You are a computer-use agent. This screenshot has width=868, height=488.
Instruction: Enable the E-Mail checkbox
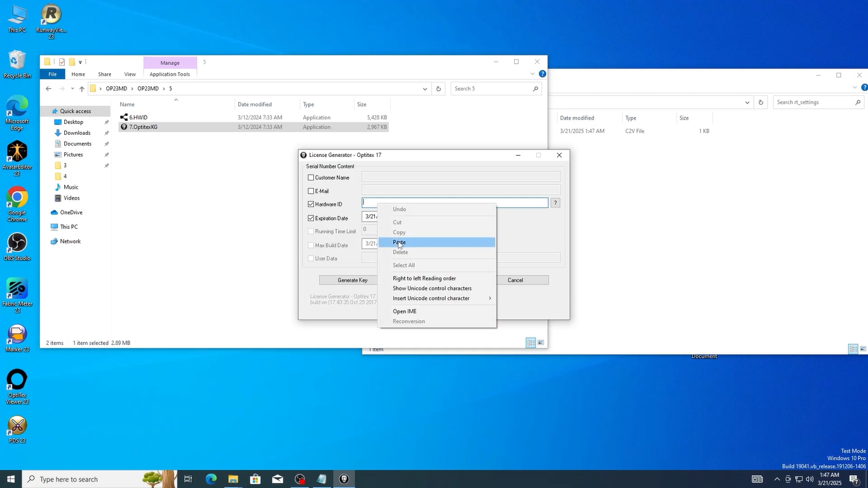click(311, 191)
